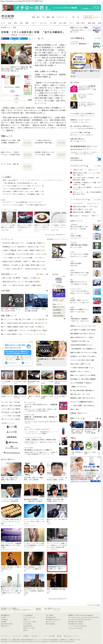Select the 医療・健康 navigation tab
This screenshot has height=644, width=103.
pyautogui.click(x=92, y=23)
